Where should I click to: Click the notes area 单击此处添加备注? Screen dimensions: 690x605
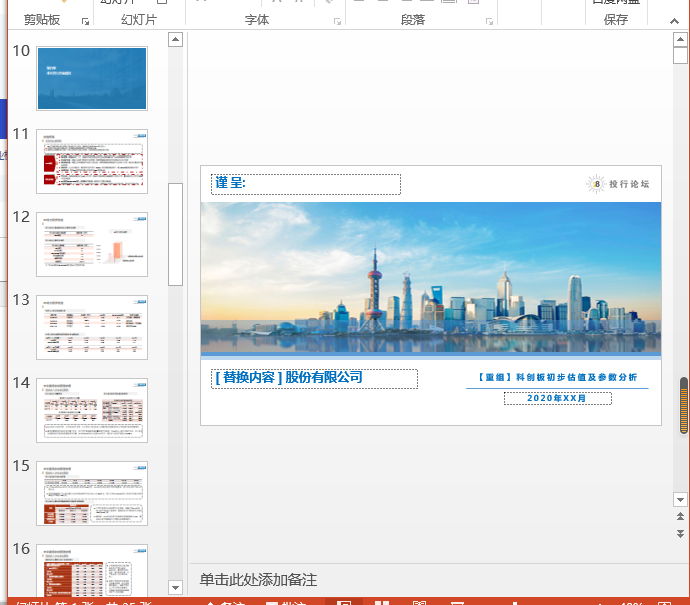(x=258, y=580)
